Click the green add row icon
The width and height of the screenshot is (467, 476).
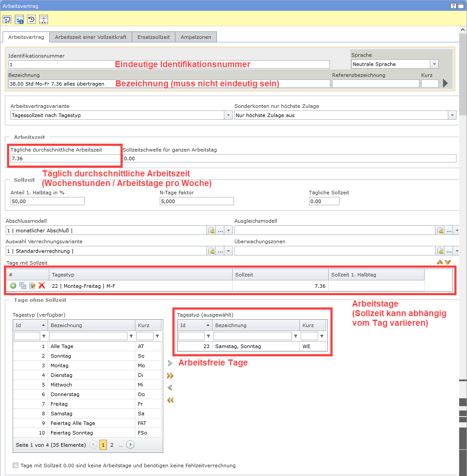(13, 286)
